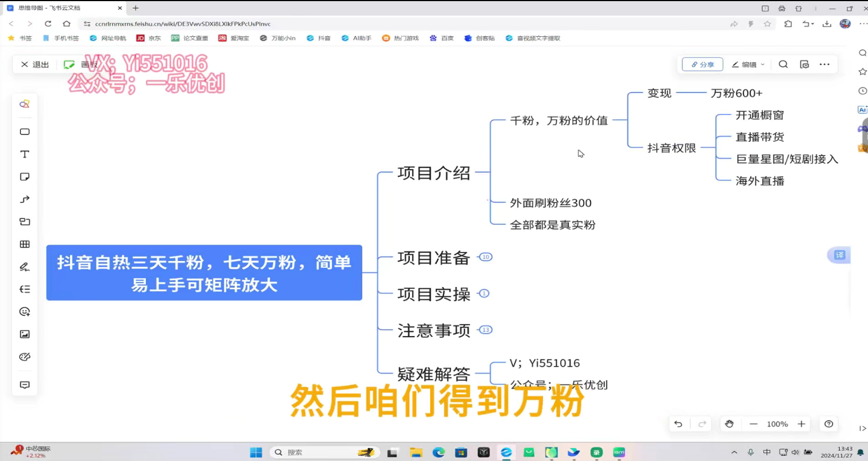This screenshot has width=868, height=461.
Task: Open the 画板 board icon
Action: [70, 64]
